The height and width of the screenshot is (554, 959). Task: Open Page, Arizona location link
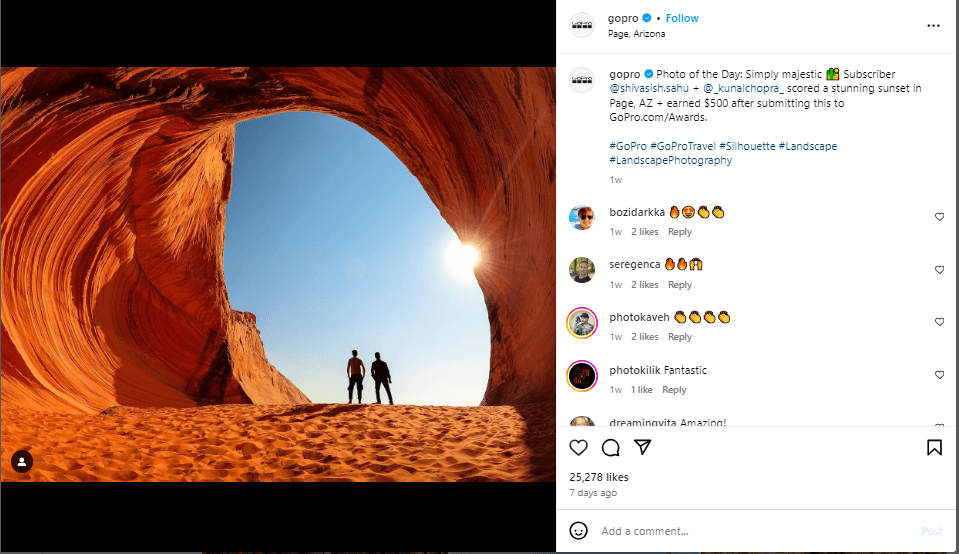click(x=636, y=34)
